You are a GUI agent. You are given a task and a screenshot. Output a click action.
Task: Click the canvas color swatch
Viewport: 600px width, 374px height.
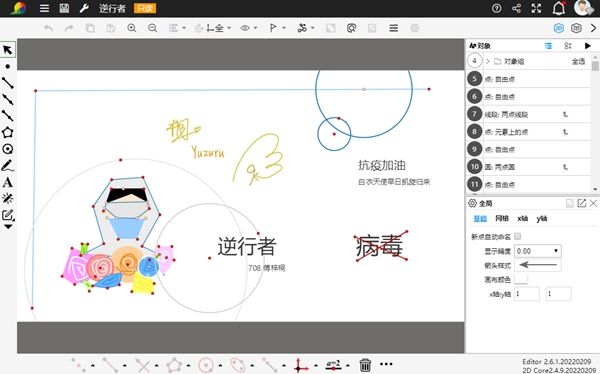(x=521, y=279)
